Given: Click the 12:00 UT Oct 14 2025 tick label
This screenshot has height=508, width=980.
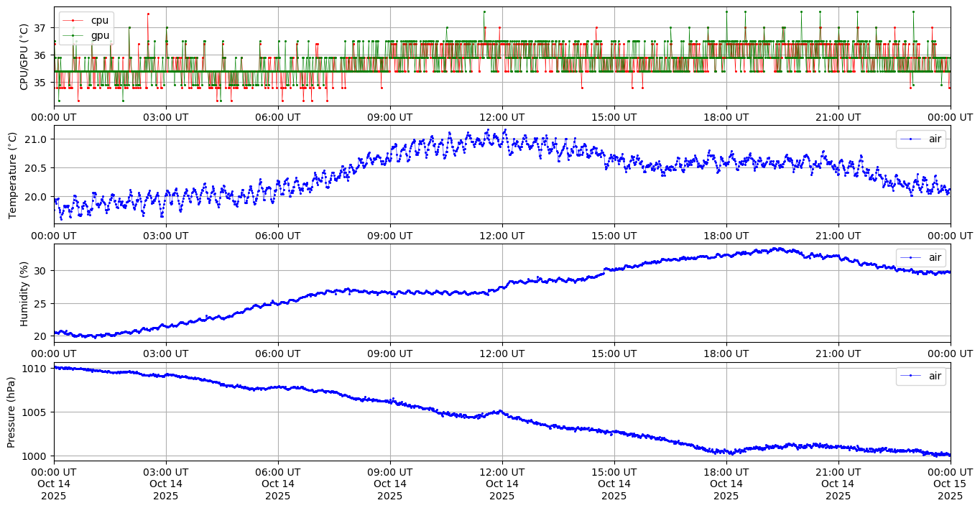Looking at the screenshot, I should 501,483.
